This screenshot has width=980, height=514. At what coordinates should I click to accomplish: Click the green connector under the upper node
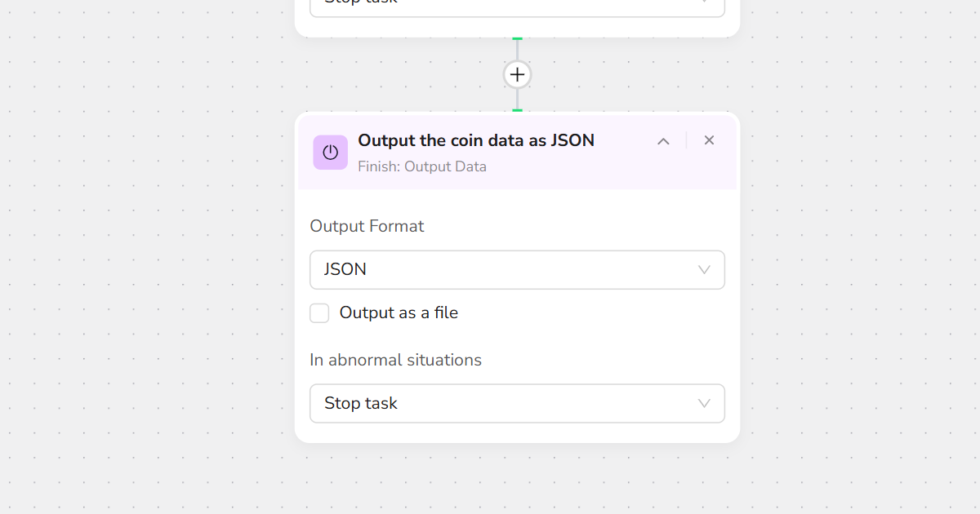[517, 39]
